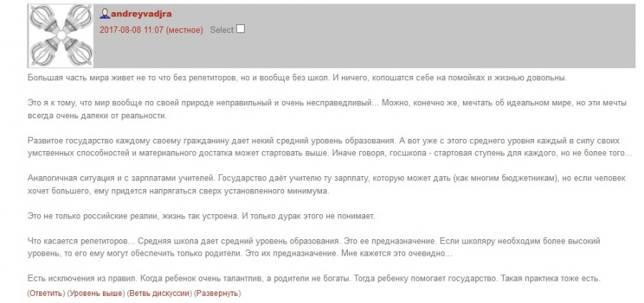Expand the comment with Развернуть

tap(218, 294)
